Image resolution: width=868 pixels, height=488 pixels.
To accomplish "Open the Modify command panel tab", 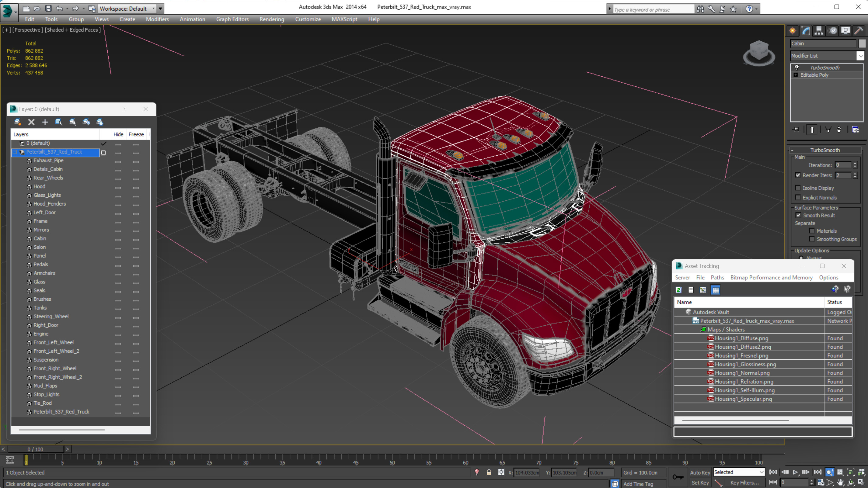I will 806,31.
